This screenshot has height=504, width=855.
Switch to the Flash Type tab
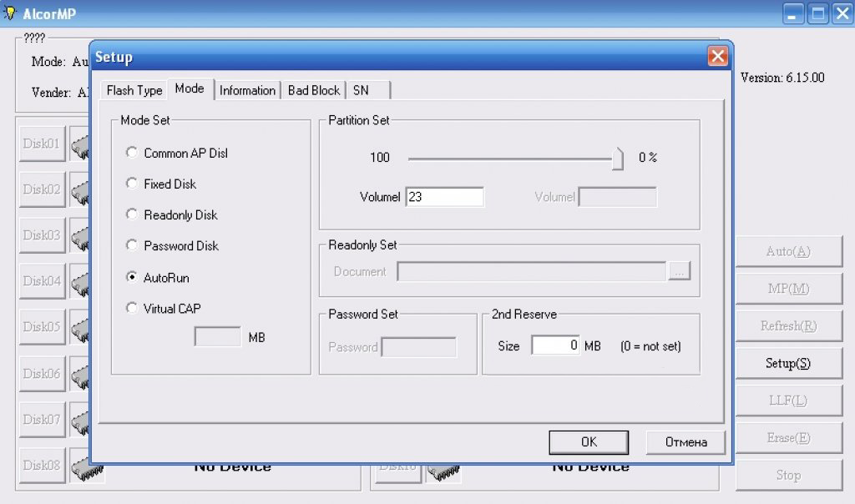click(x=134, y=90)
